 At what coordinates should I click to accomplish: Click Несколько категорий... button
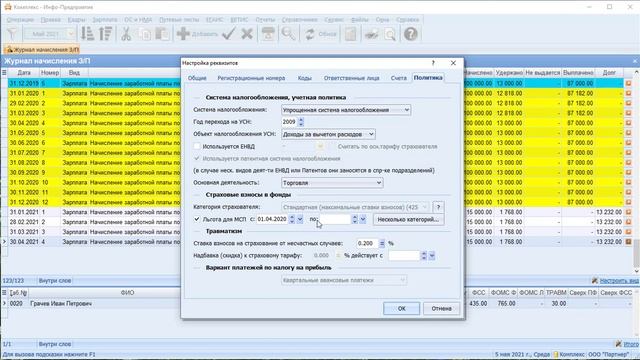pyautogui.click(x=408, y=219)
